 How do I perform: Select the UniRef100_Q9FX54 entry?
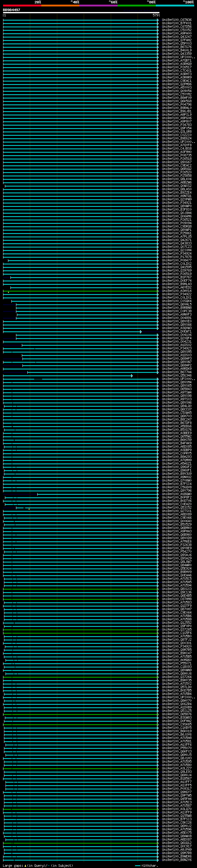coord(177,128)
